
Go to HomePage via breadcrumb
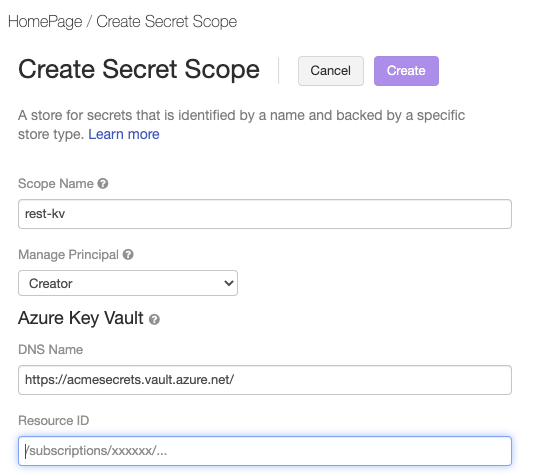point(45,21)
